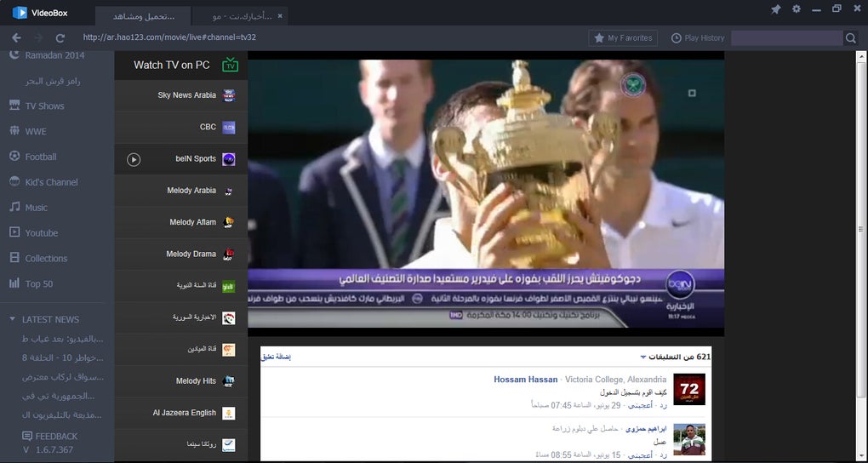Click the green TV icon by Watch TV on PC
This screenshot has height=463, width=868.
point(230,65)
